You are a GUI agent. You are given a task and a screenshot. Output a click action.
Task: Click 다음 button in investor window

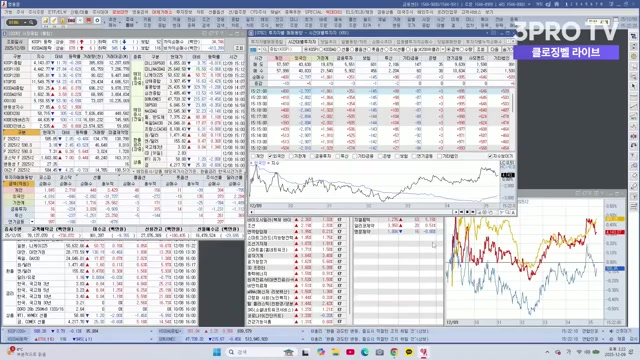494,49
